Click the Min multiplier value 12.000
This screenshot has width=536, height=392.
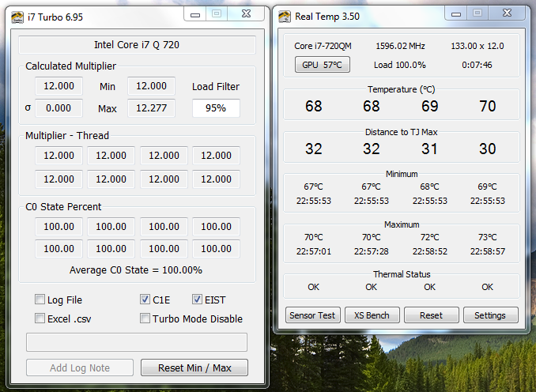(152, 86)
